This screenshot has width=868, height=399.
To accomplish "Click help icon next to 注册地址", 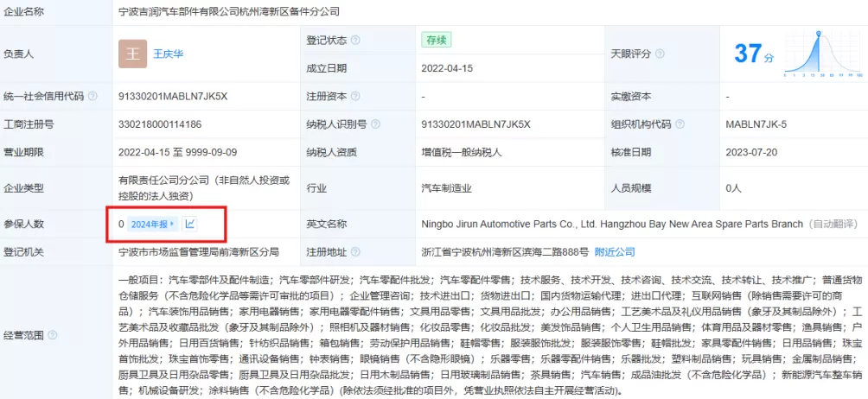I will point(355,252).
